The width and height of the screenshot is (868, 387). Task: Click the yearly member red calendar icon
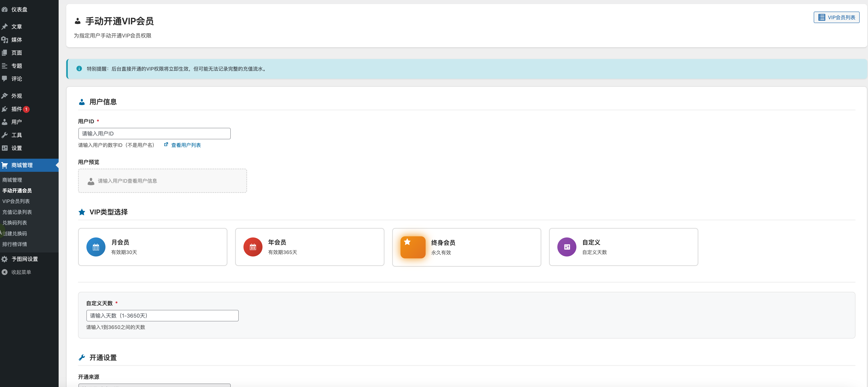[253, 247]
